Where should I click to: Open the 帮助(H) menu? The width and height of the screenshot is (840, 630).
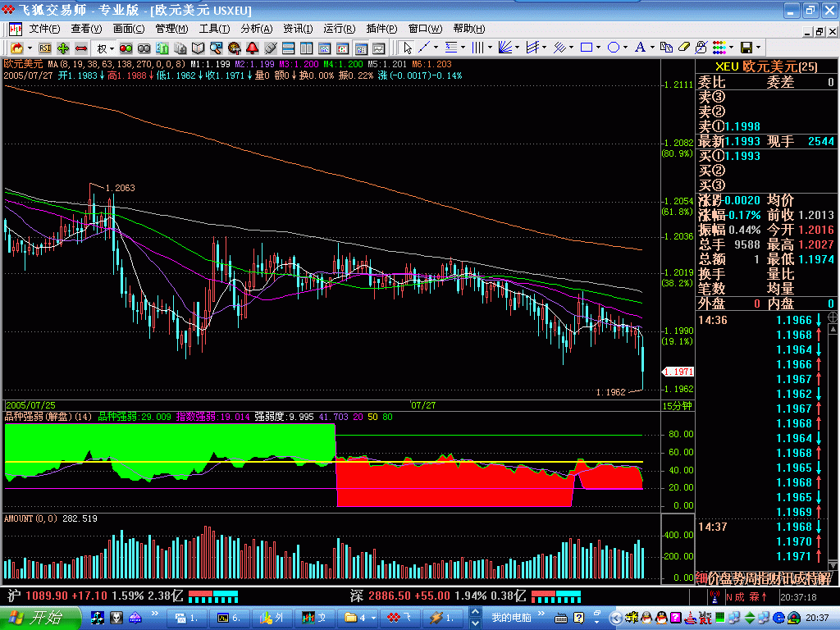click(469, 29)
